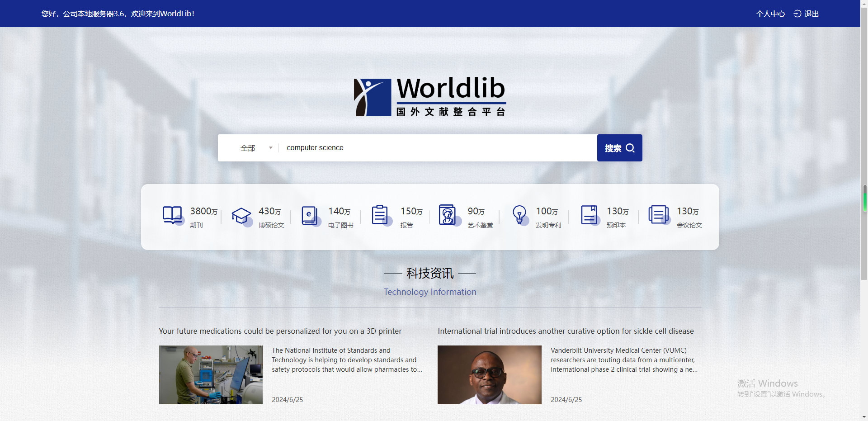This screenshot has height=421, width=868.
Task: Open the 全部 category dropdown
Action: click(x=256, y=148)
